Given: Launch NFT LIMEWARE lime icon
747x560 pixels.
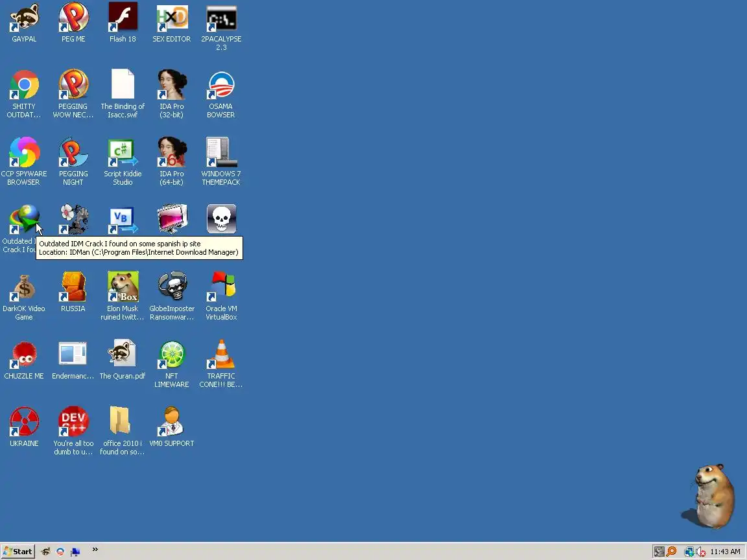Looking at the screenshot, I should (171, 355).
